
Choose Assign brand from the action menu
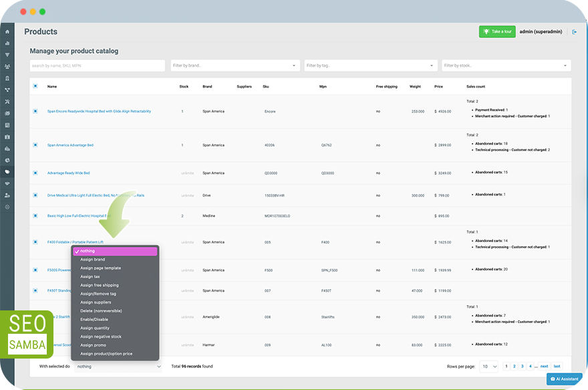point(93,260)
